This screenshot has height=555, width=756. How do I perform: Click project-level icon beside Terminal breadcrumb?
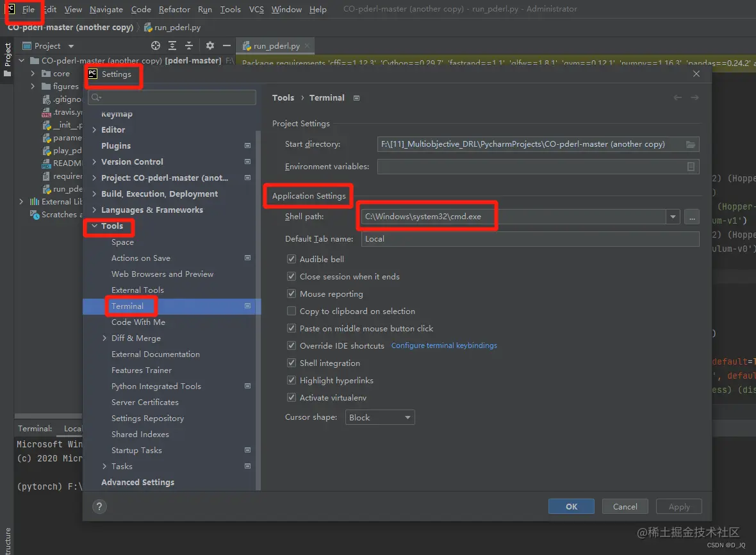(356, 98)
